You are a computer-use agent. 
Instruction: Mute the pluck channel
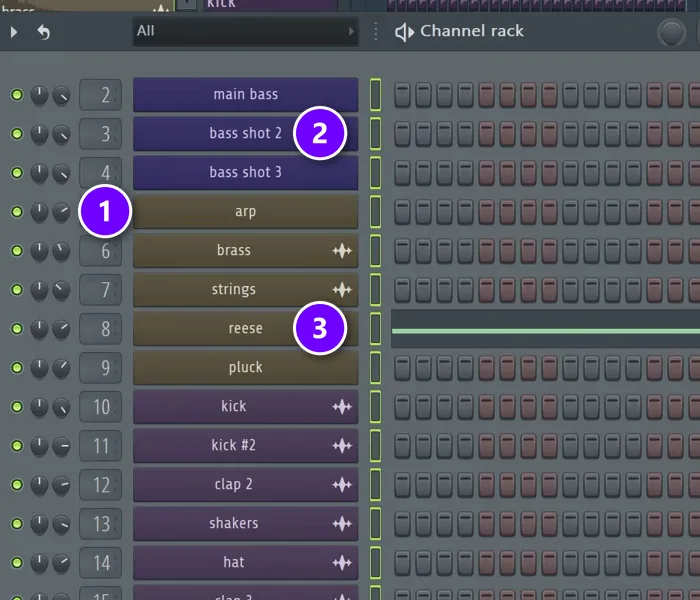pos(17,367)
